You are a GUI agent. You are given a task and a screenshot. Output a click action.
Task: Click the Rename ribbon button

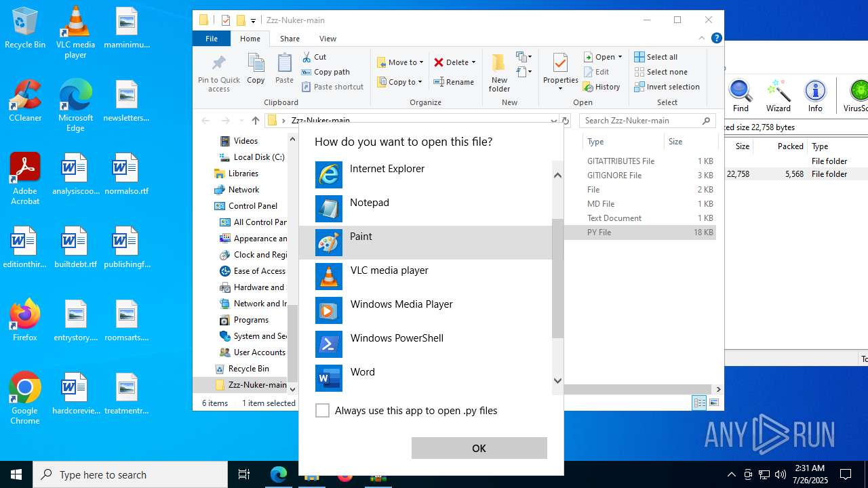(x=454, y=82)
